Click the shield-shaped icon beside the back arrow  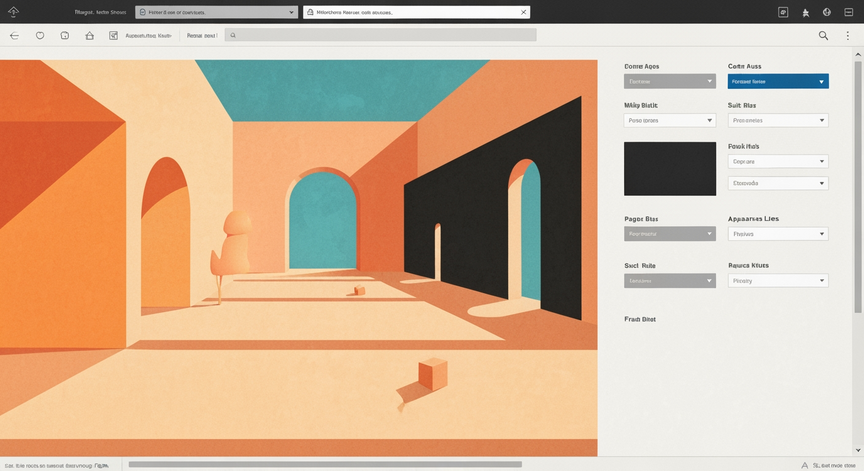(x=40, y=35)
